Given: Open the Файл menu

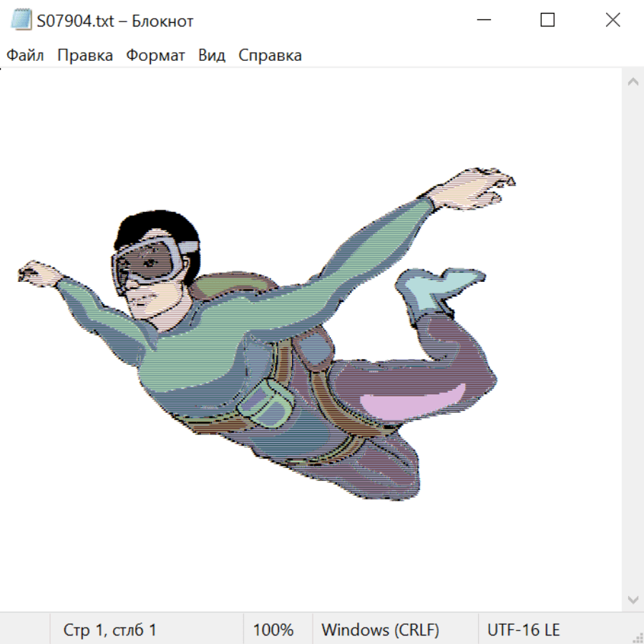Looking at the screenshot, I should click(26, 56).
